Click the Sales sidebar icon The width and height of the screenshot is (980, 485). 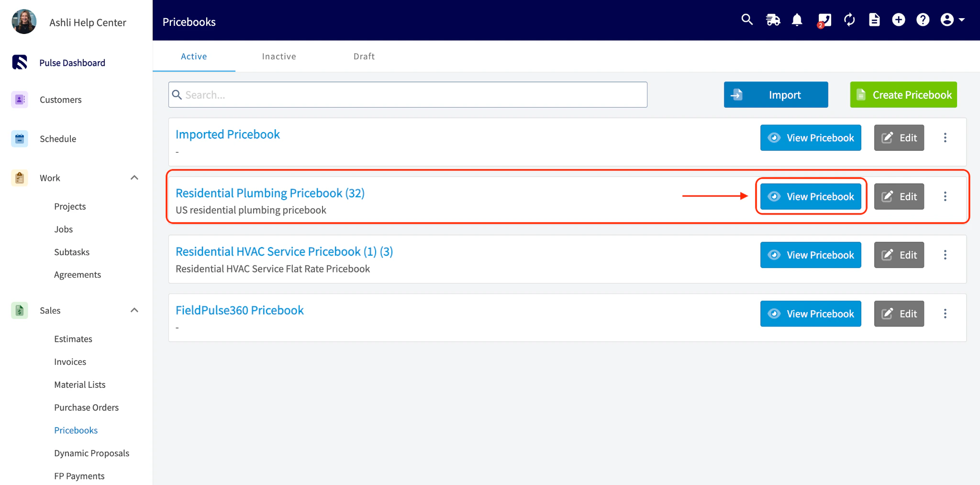tap(20, 311)
